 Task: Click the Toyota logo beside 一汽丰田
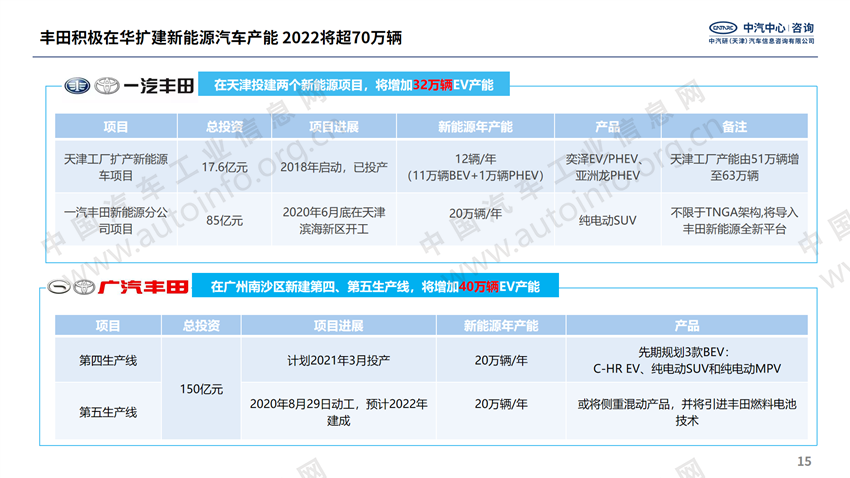coord(107,86)
